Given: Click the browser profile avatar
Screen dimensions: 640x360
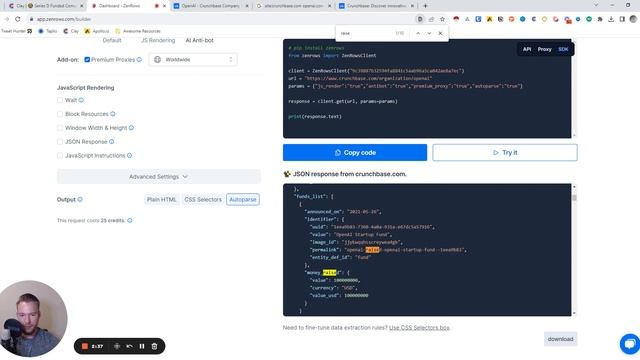Looking at the screenshot, I should [633, 19].
